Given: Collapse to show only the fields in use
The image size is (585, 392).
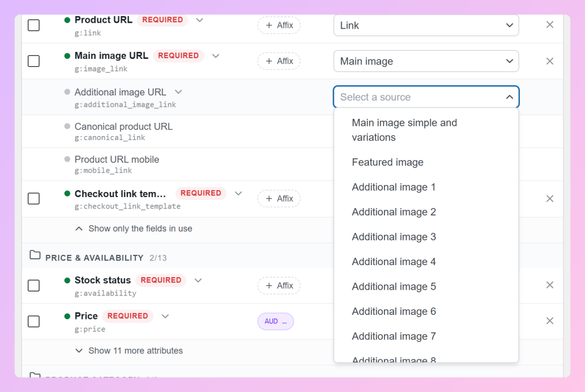Looking at the screenshot, I should [134, 229].
